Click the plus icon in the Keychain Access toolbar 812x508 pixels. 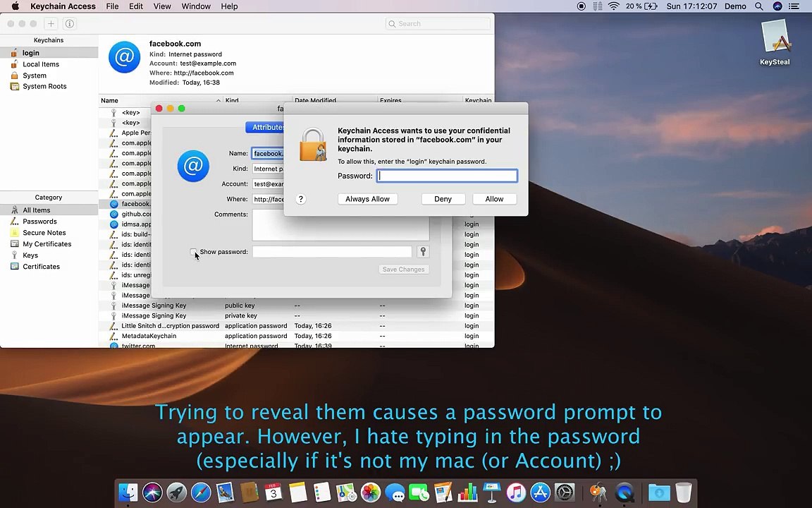tap(51, 23)
